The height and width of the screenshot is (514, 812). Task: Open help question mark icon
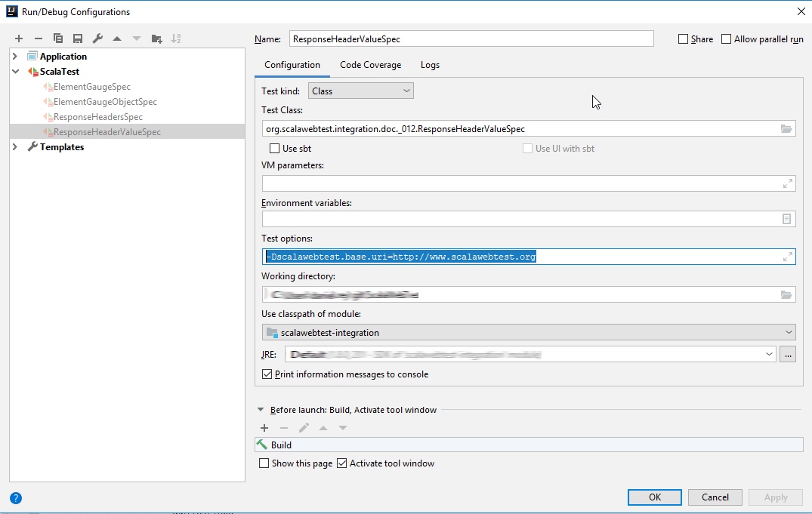click(x=16, y=498)
